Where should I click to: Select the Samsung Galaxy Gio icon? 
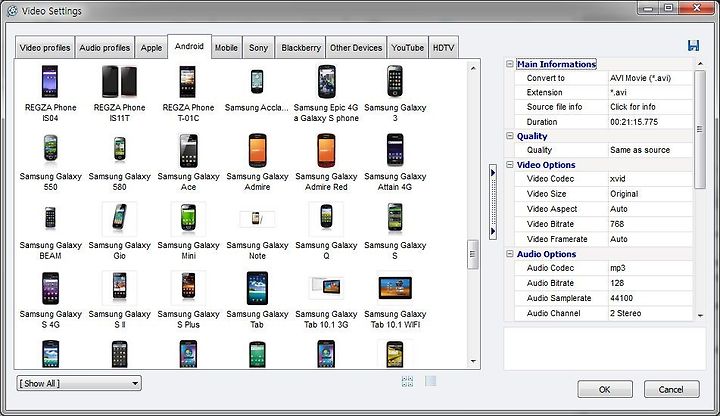pyautogui.click(x=119, y=217)
